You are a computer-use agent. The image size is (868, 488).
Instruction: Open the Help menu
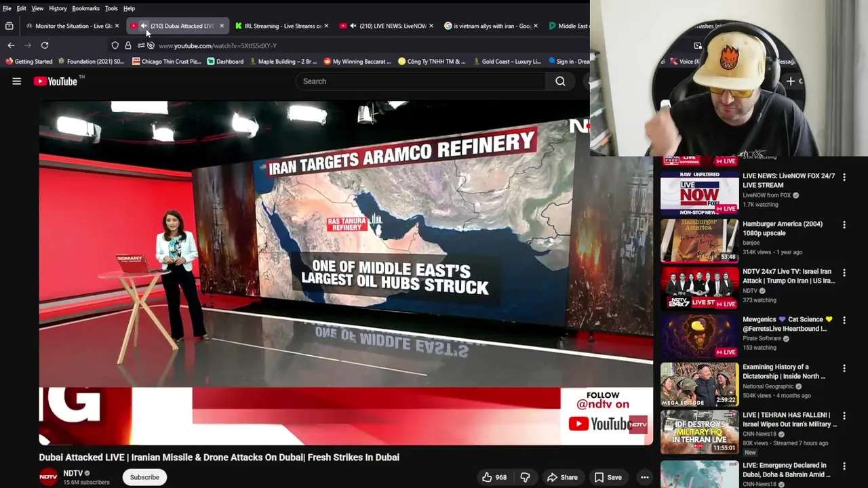click(x=129, y=8)
